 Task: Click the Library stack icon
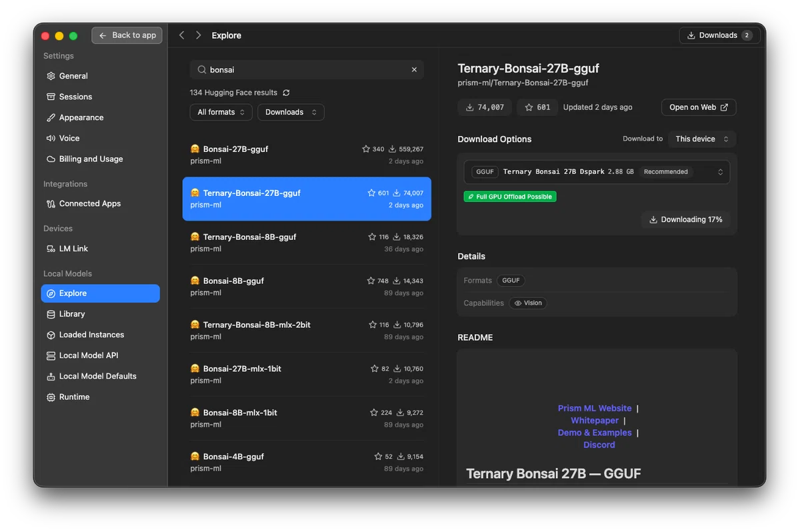51,314
